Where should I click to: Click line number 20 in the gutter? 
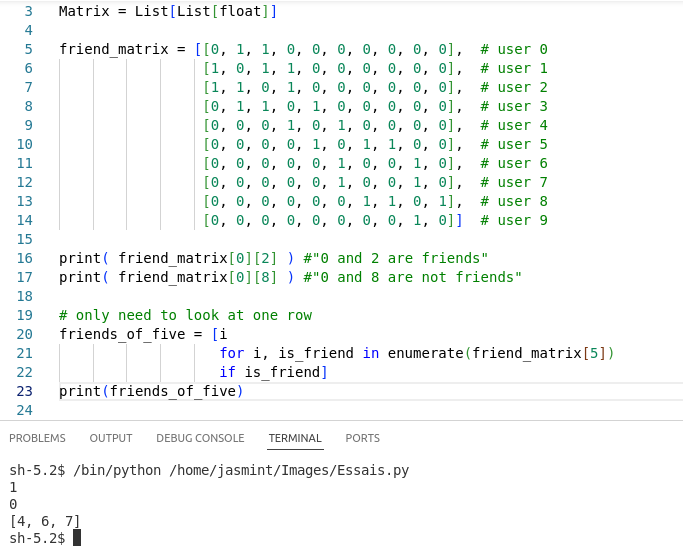[x=25, y=334]
